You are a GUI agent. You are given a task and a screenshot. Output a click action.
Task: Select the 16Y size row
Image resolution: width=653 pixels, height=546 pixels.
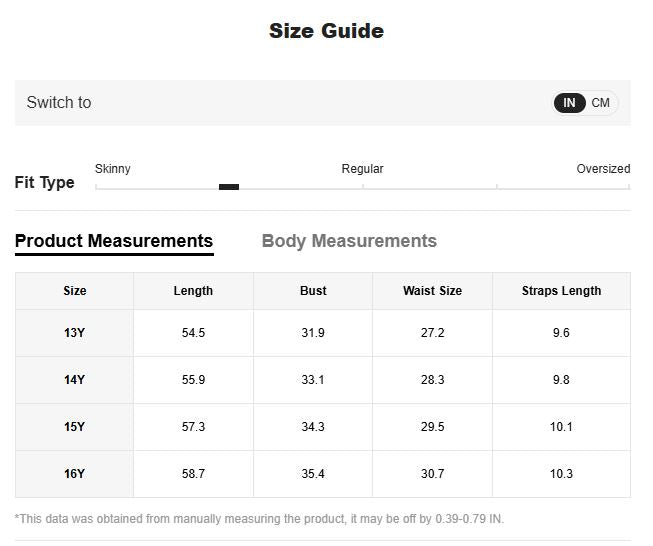coord(323,474)
